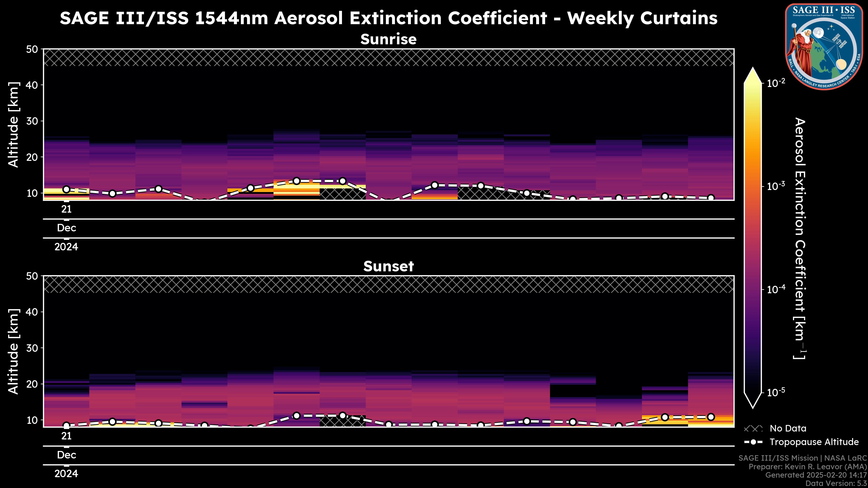Click the hatched no-data band atop Sunrise plot
Image resolution: width=868 pixels, height=488 pixels.
click(388, 58)
